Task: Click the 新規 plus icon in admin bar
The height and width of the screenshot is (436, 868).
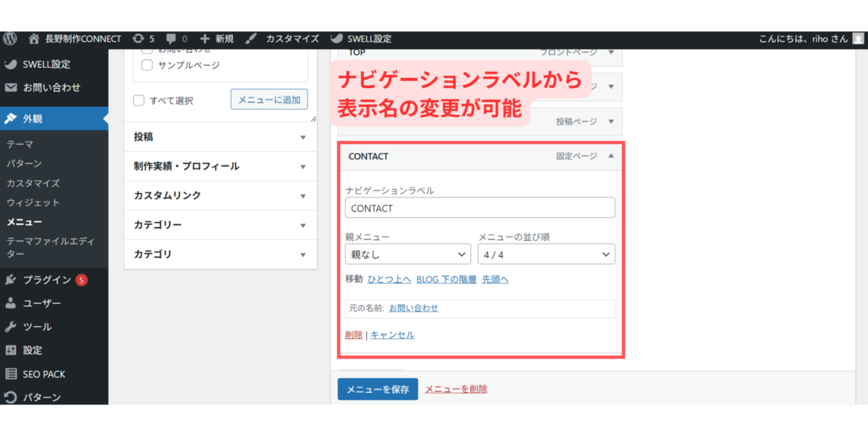Action: (205, 39)
